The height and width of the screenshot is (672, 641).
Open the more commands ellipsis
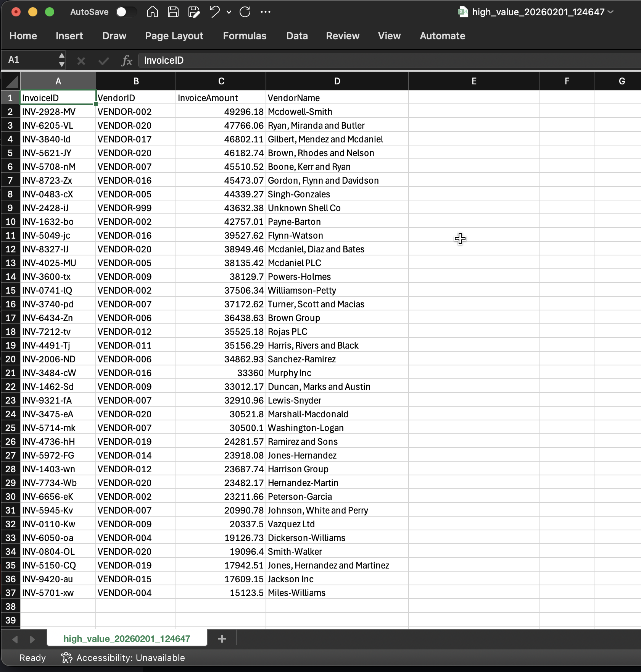coord(266,12)
